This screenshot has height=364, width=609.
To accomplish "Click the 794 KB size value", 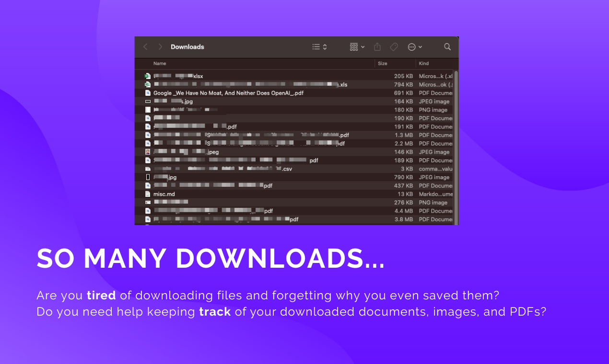I will [403, 84].
